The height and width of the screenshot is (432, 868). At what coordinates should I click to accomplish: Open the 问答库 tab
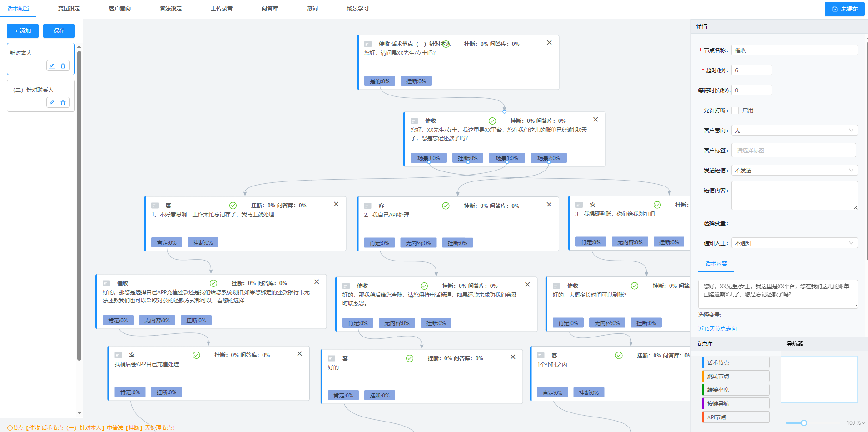pyautogui.click(x=269, y=9)
